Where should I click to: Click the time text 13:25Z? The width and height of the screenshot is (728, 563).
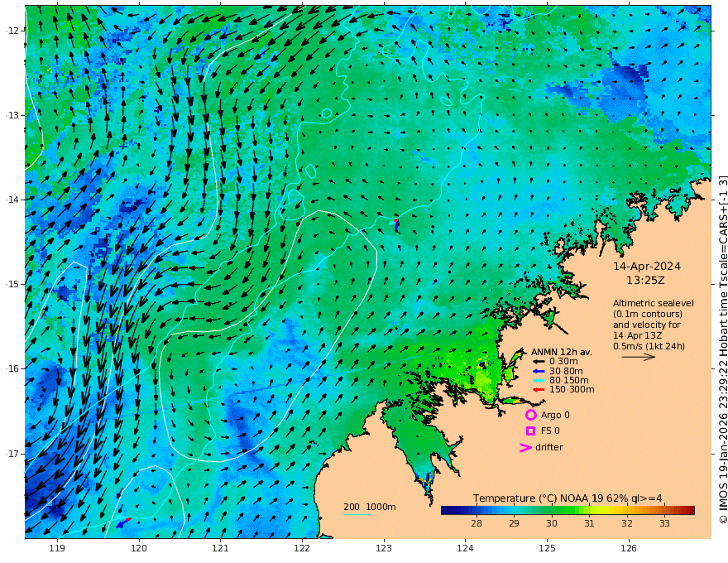click(x=645, y=281)
